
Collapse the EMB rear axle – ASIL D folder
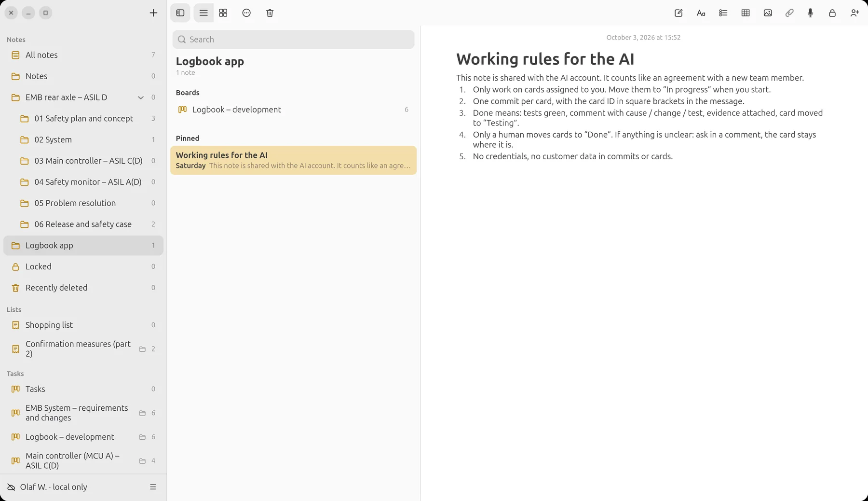click(141, 97)
